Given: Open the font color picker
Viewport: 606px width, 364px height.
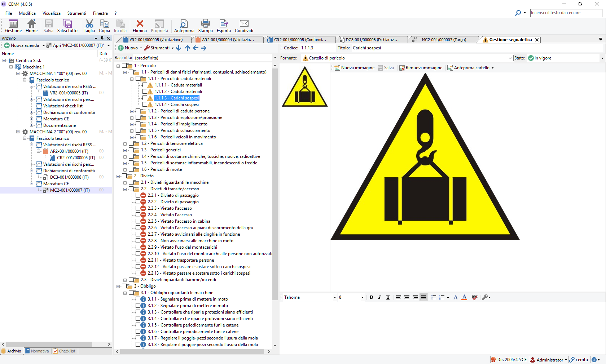Looking at the screenshot, I should [464, 297].
